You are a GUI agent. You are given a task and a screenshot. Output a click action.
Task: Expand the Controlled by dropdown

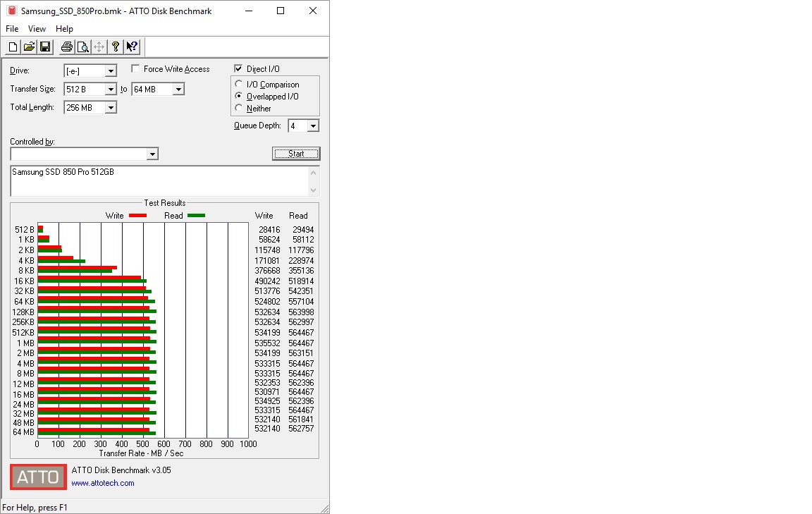pyautogui.click(x=152, y=154)
